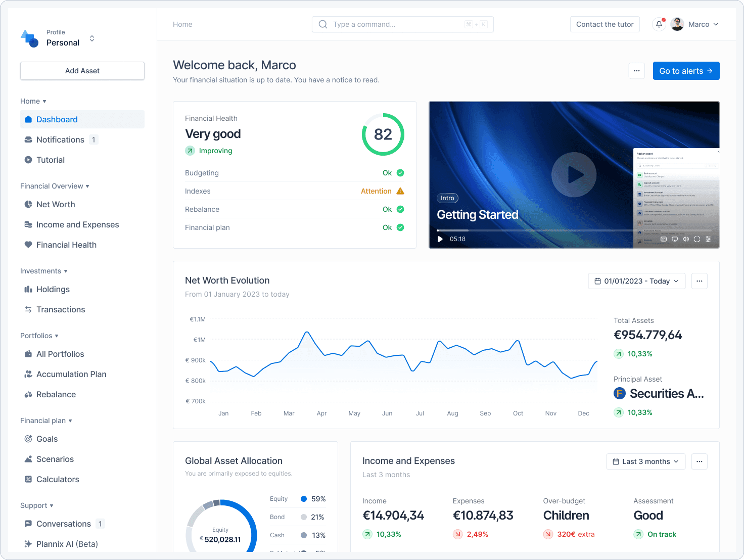Collapse the Support sidebar section
The image size is (744, 560).
point(37,505)
